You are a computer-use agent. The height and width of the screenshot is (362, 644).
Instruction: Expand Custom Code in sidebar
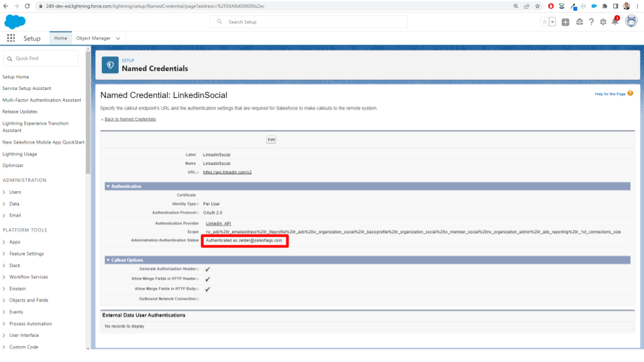[4, 347]
